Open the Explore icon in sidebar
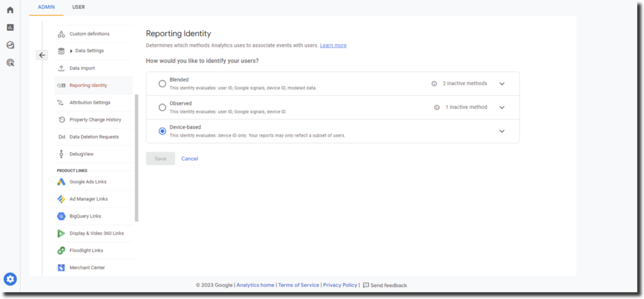 pyautogui.click(x=10, y=45)
